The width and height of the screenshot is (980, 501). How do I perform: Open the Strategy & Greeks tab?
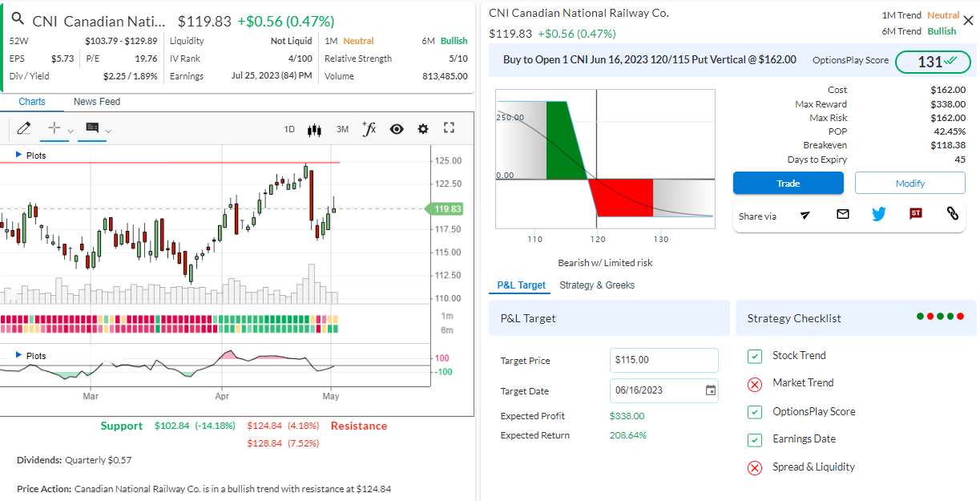tap(597, 285)
